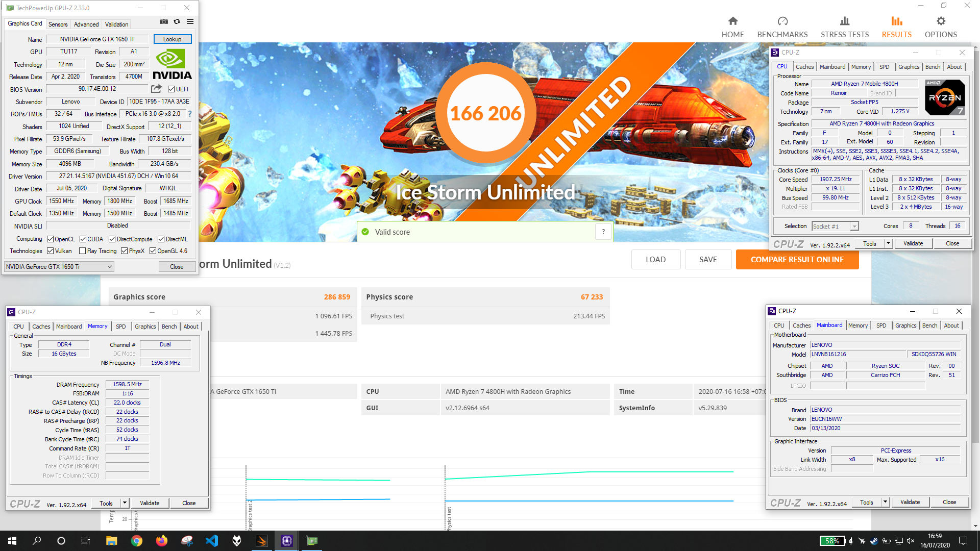Click 3DMark scrollbar down arrow
The image size is (980, 551).
click(975, 526)
